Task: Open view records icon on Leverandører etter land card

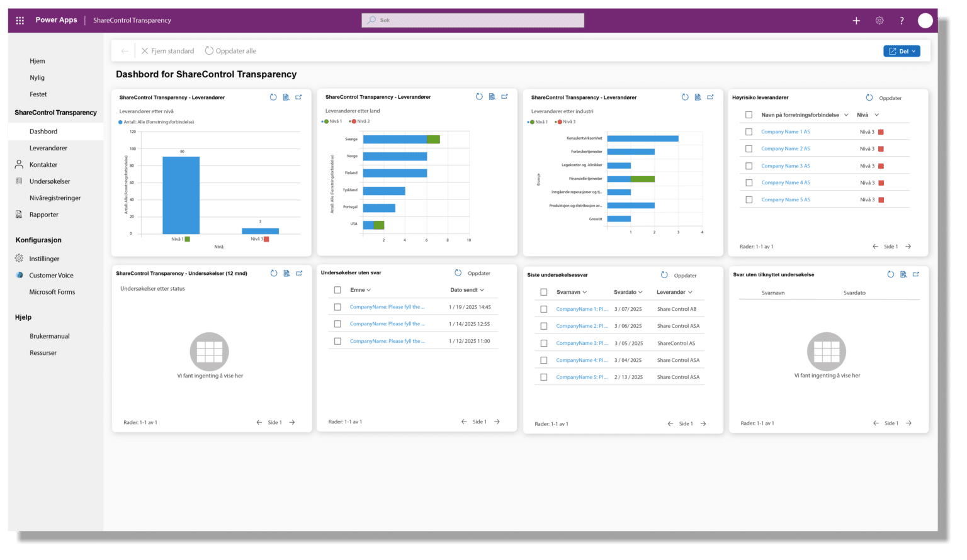Action: coord(492,96)
